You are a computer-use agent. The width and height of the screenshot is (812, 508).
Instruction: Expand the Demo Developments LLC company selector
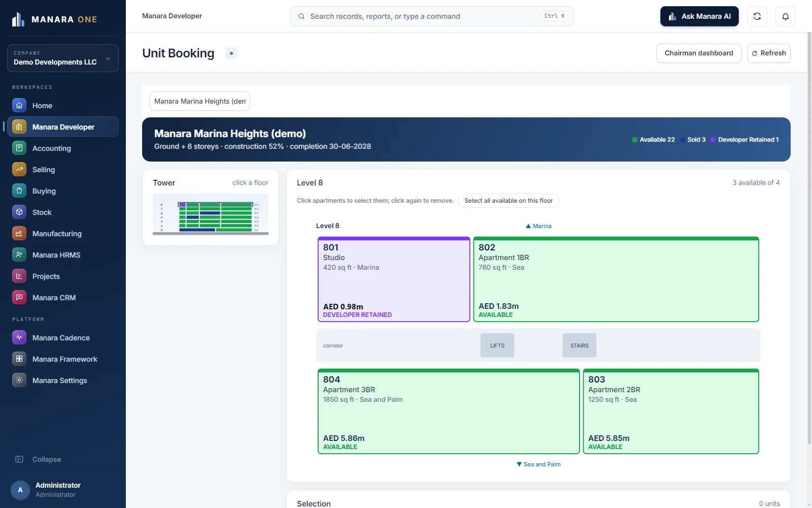coord(63,58)
